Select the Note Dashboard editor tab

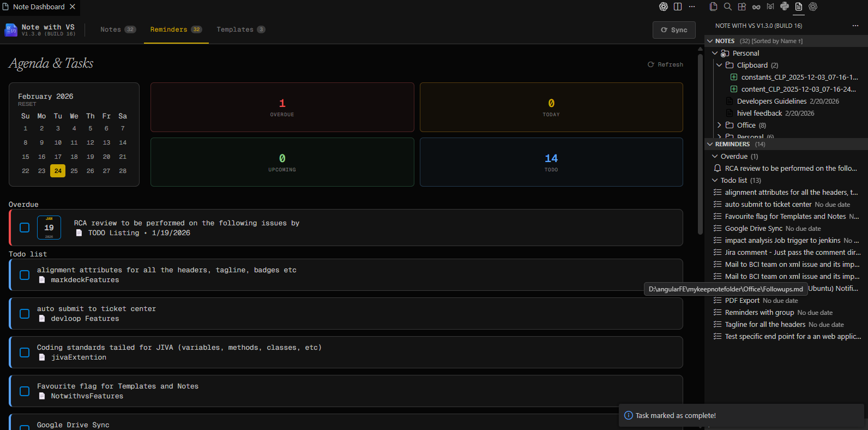39,7
